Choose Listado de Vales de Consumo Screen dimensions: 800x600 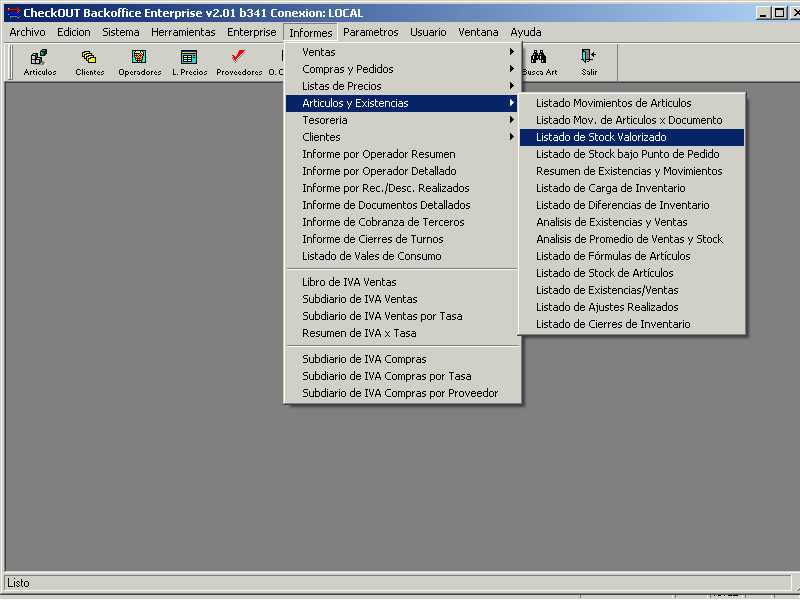[x=402, y=256]
